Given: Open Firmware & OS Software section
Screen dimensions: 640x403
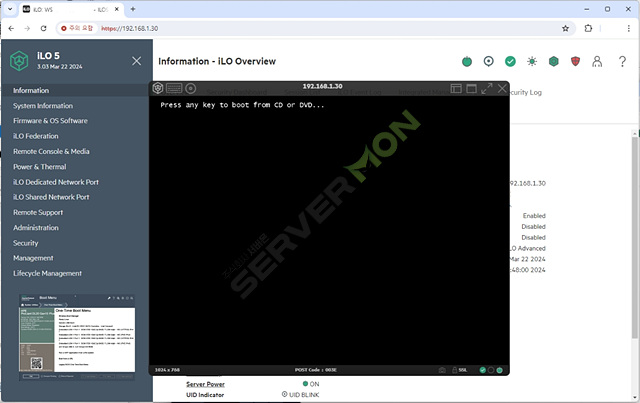Looking at the screenshot, I should [50, 121].
